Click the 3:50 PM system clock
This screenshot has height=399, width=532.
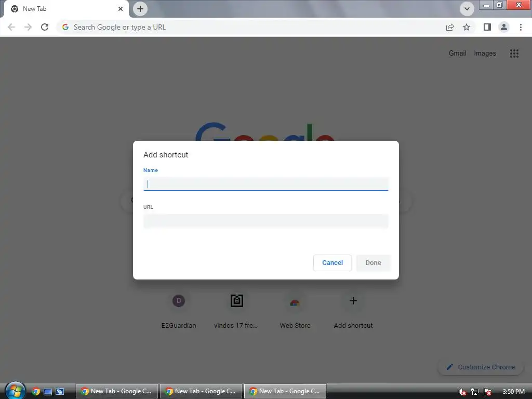513,391
